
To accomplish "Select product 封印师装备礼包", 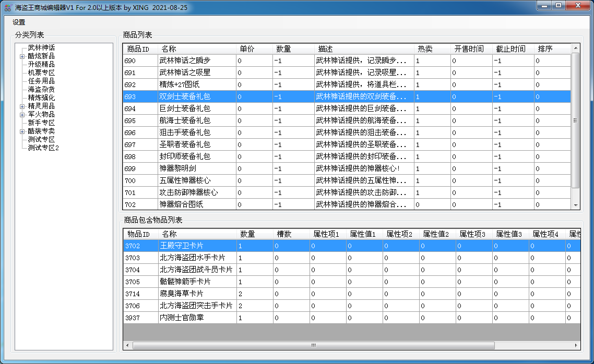I will point(347,156).
